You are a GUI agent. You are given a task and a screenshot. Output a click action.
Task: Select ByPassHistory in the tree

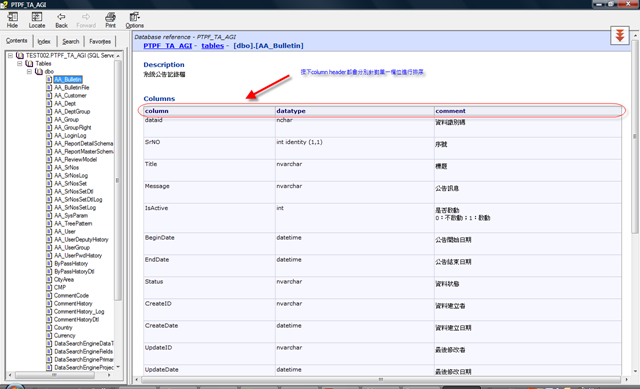pyautogui.click(x=71, y=264)
